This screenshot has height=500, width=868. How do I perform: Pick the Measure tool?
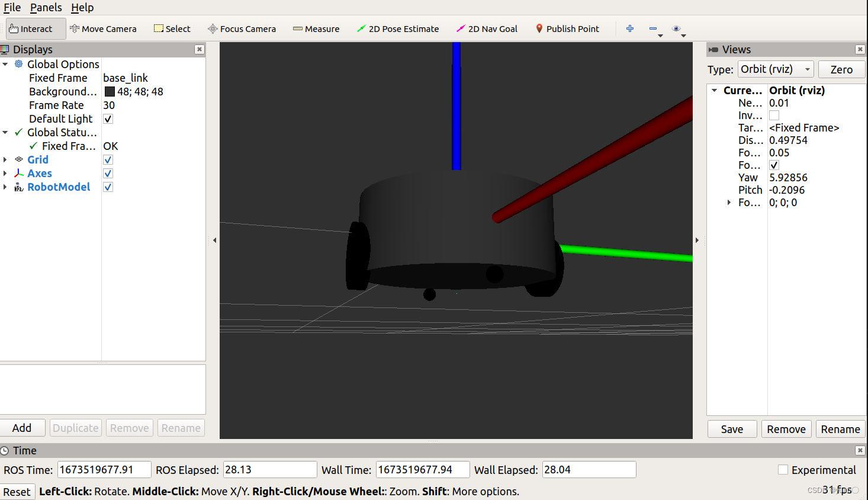316,28
